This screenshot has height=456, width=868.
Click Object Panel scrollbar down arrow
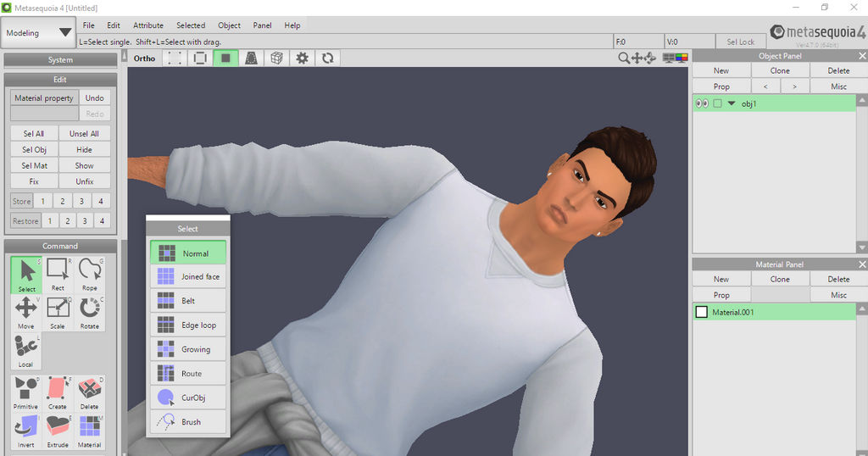[861, 247]
